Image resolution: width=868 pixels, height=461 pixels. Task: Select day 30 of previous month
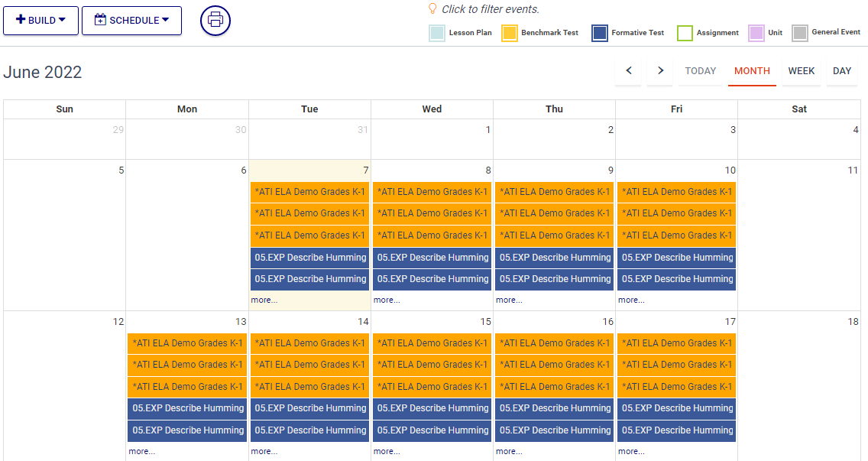coord(187,139)
